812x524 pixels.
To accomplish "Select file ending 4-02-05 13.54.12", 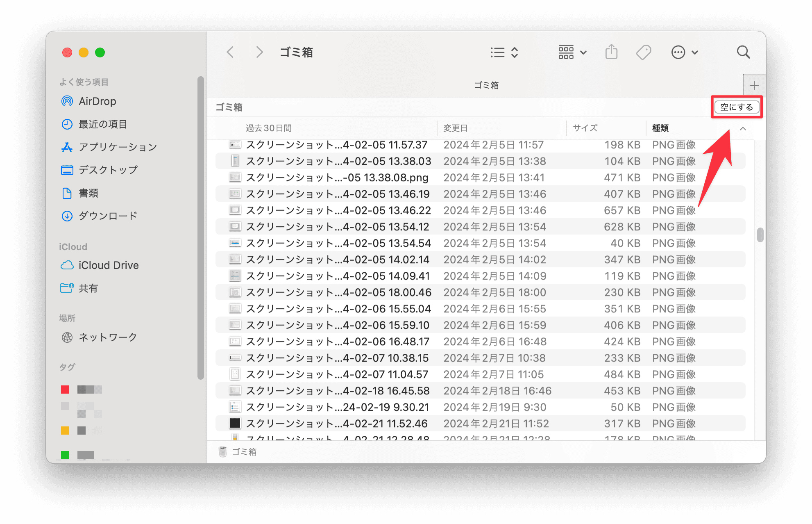I will pyautogui.click(x=480, y=227).
